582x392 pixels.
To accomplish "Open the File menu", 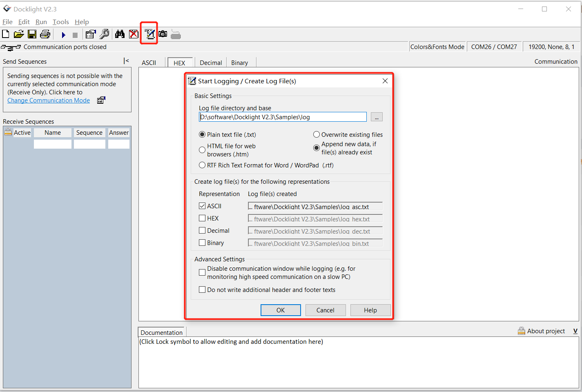I will (7, 22).
